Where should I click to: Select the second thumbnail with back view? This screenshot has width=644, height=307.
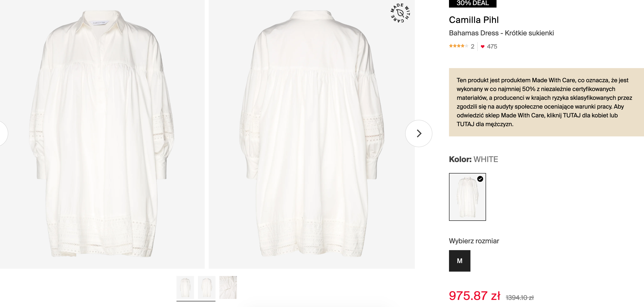click(x=206, y=287)
